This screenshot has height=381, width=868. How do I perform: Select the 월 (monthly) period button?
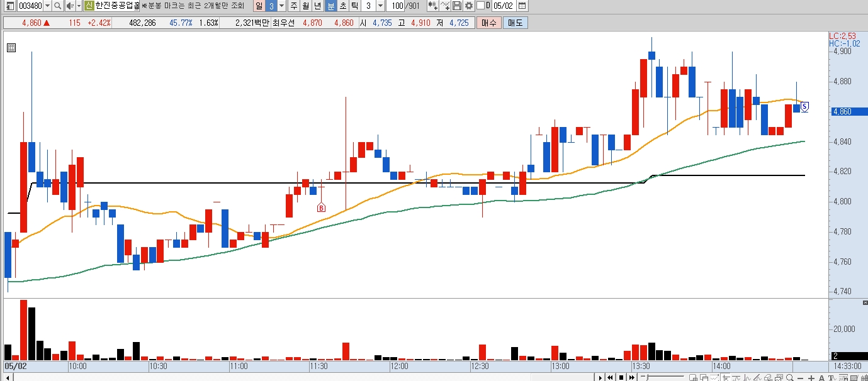306,6
